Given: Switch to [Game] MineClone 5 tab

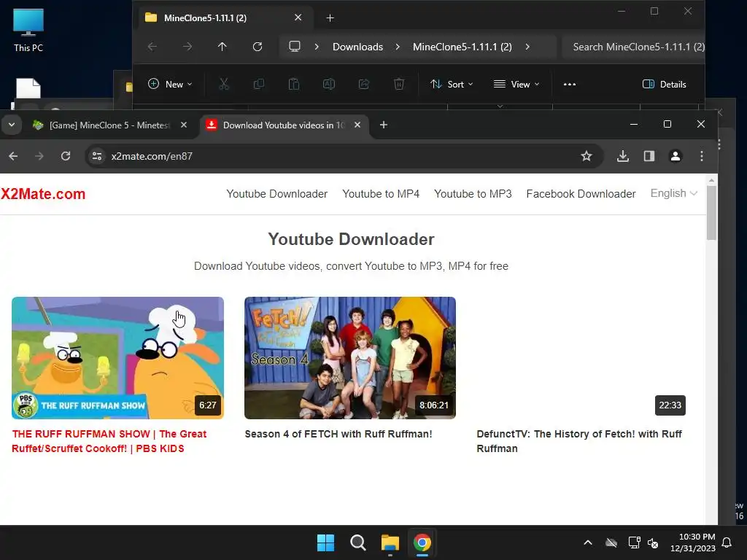Looking at the screenshot, I should 109,125.
